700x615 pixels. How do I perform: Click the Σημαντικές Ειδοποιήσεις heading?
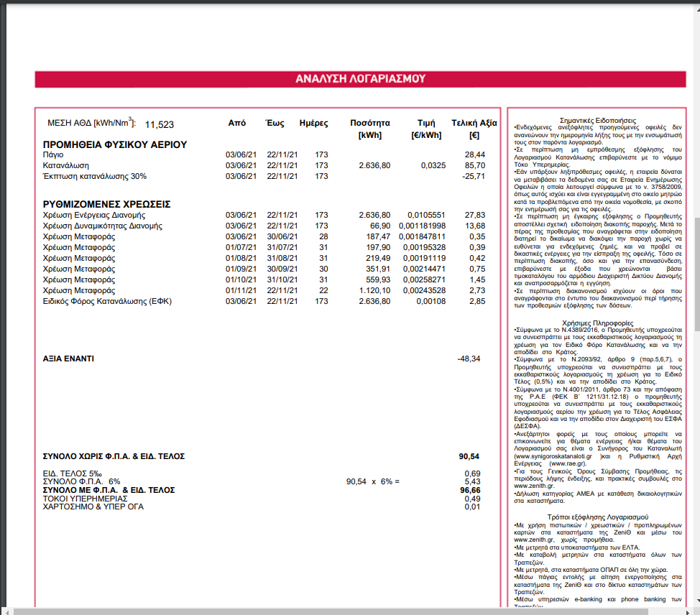[598, 121]
